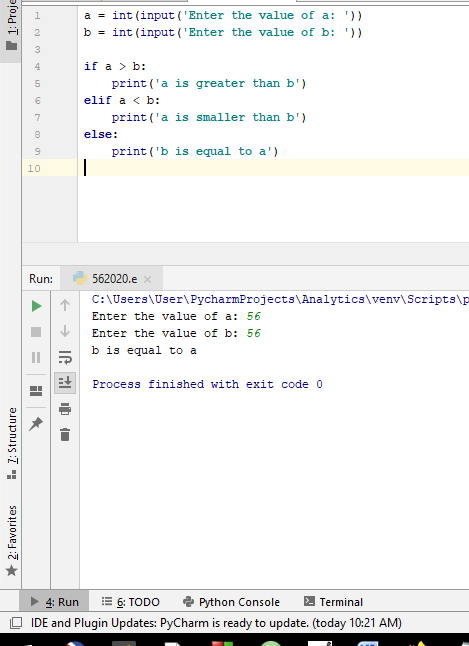The width and height of the screenshot is (469, 646).
Task: Click the 'elif a < b:' code line
Action: [122, 101]
